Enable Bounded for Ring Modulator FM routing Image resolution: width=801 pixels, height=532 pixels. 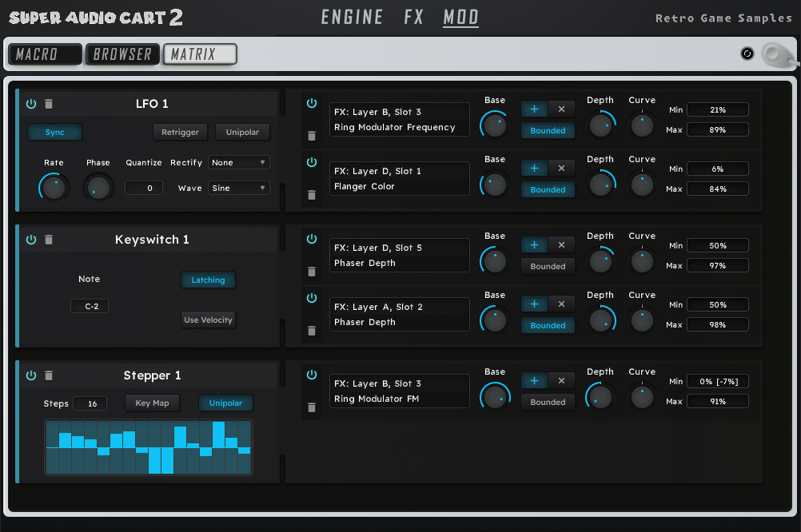pos(548,402)
